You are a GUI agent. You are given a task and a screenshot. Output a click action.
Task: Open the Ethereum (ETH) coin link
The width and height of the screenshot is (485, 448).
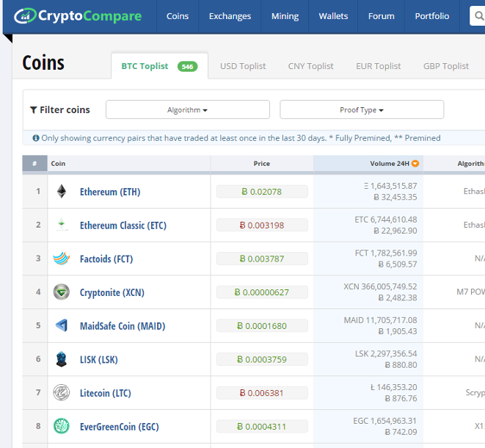110,192
